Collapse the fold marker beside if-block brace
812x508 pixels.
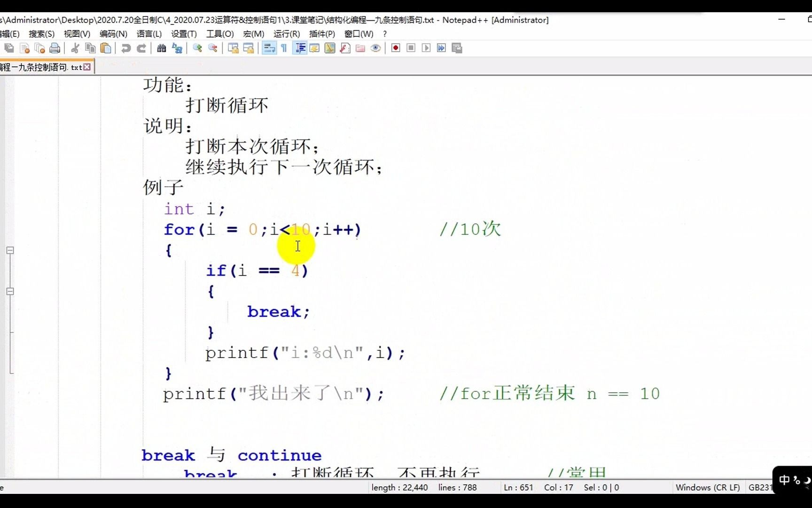pyautogui.click(x=10, y=291)
